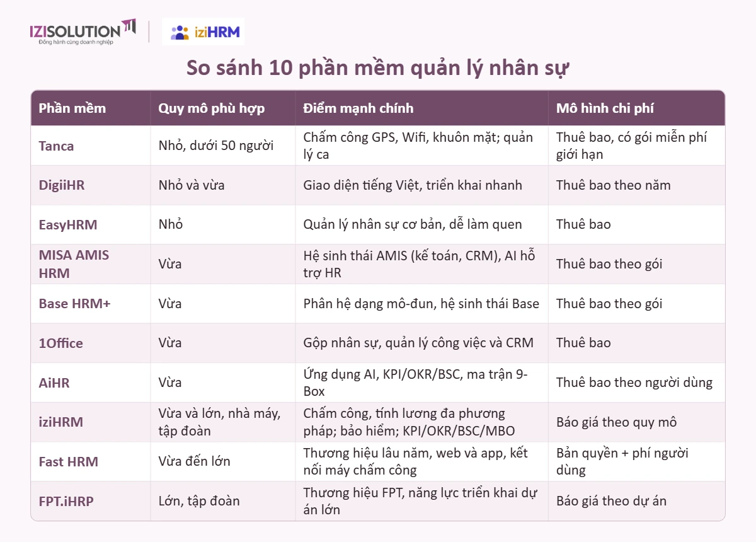Click 'Vừa' in the 1Office row
The image size is (756, 542).
pyautogui.click(x=170, y=343)
